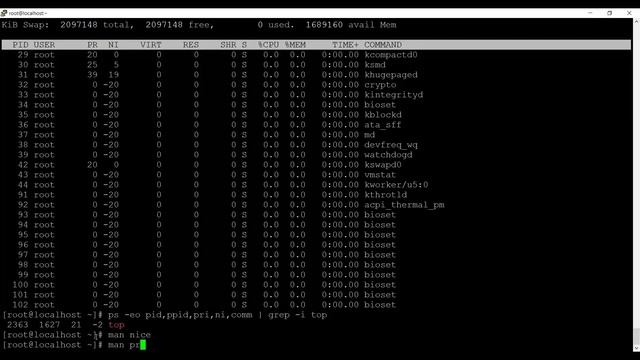Click the man nice command

point(129,335)
